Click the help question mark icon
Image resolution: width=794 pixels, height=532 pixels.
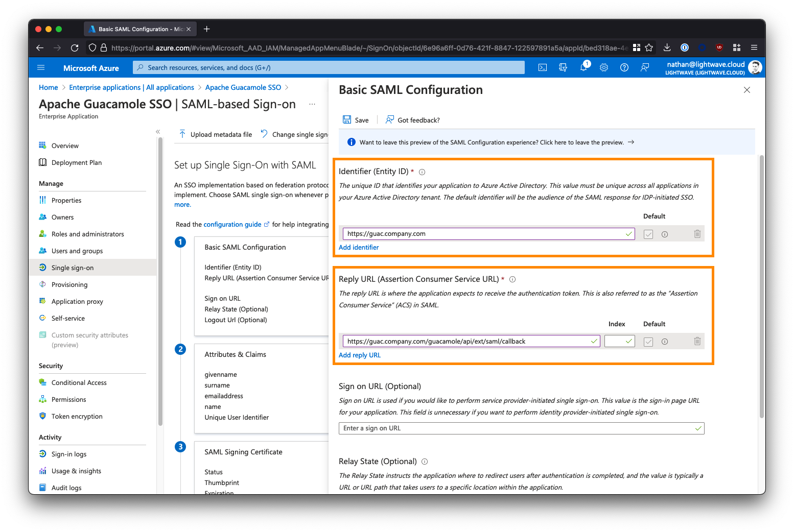click(x=624, y=67)
